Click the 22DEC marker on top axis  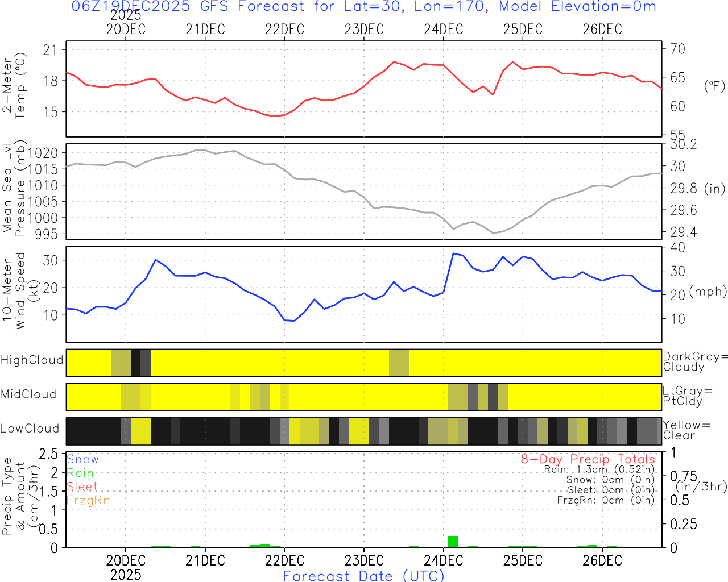click(284, 30)
